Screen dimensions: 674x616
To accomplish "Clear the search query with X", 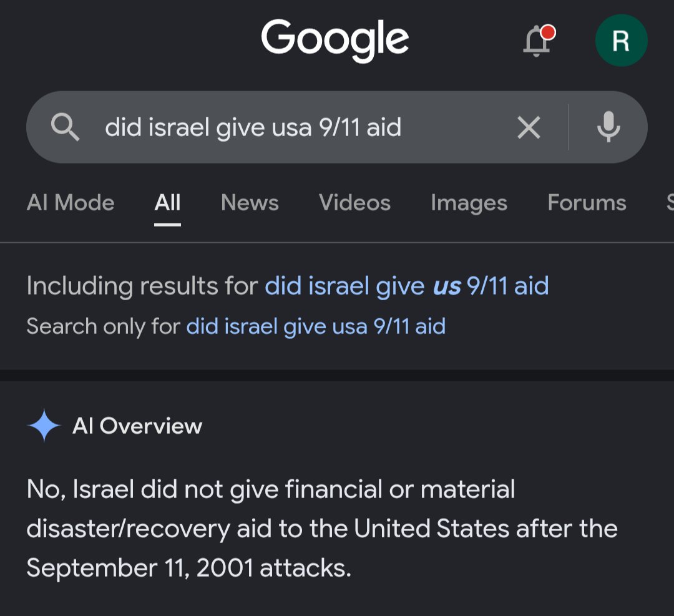I will [x=529, y=127].
